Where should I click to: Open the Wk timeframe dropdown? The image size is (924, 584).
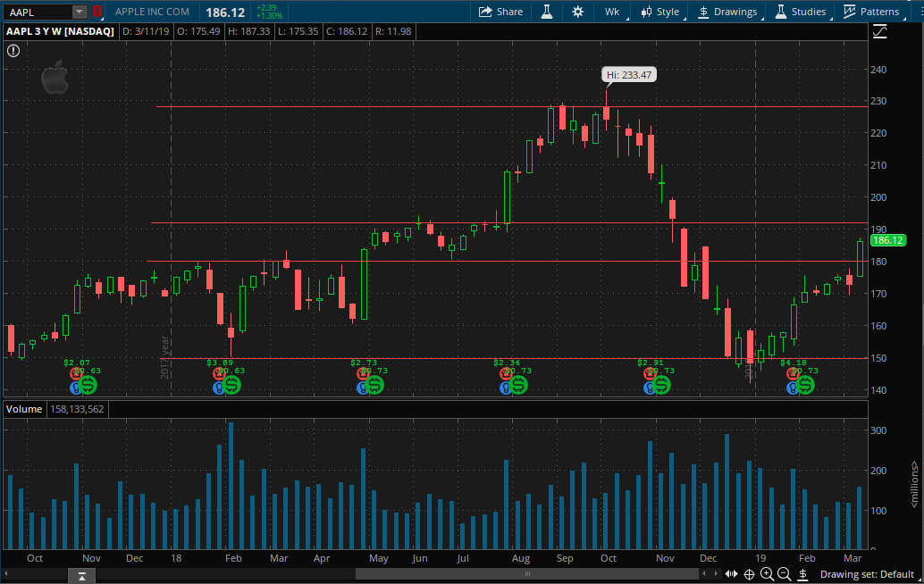[x=613, y=12]
